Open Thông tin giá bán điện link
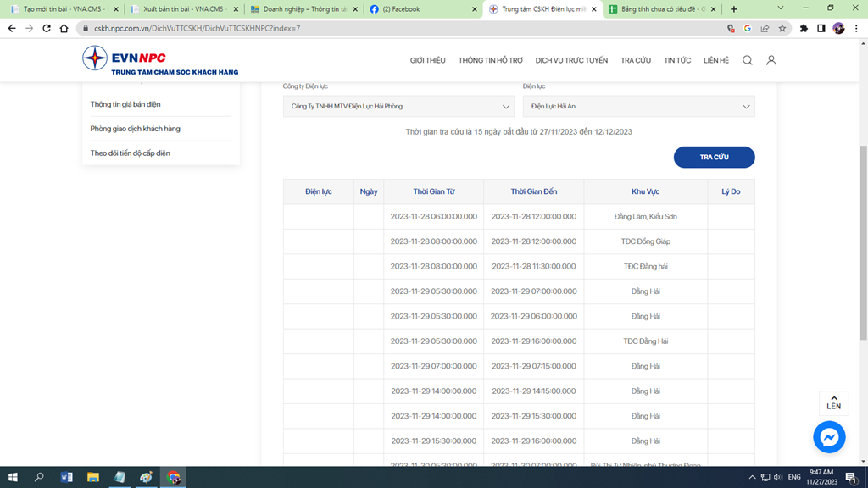 tap(125, 104)
